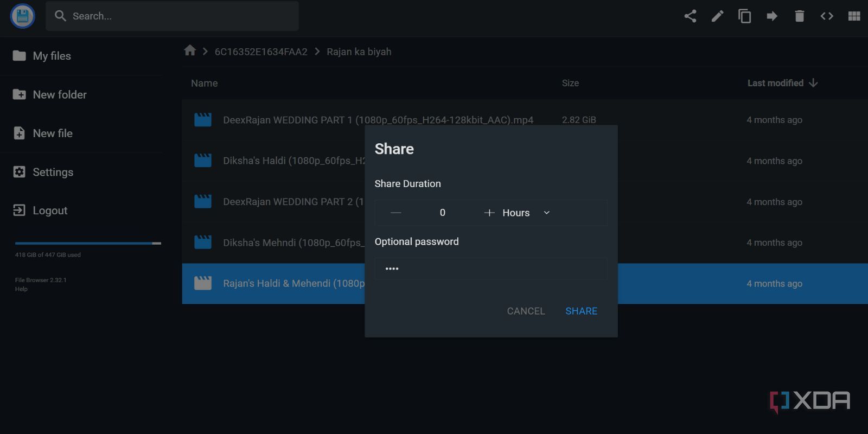The height and width of the screenshot is (434, 868).
Task: Open the Hours unit dropdown
Action: tap(526, 213)
